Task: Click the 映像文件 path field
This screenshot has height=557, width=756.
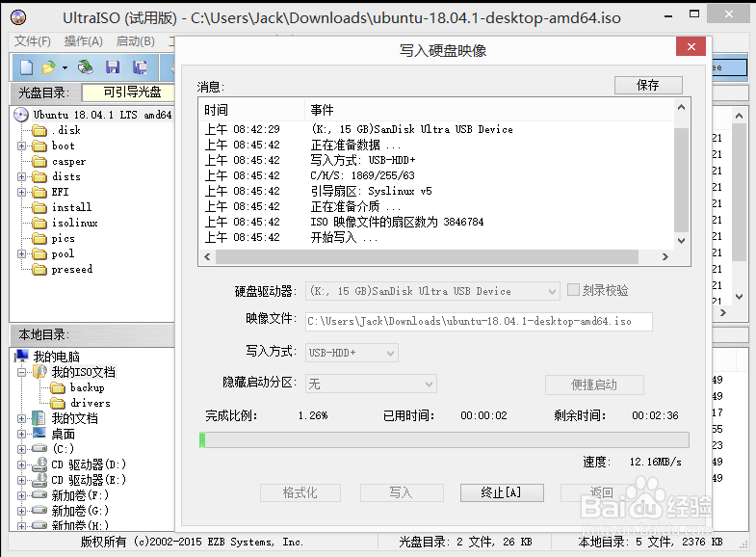Action: [479, 322]
